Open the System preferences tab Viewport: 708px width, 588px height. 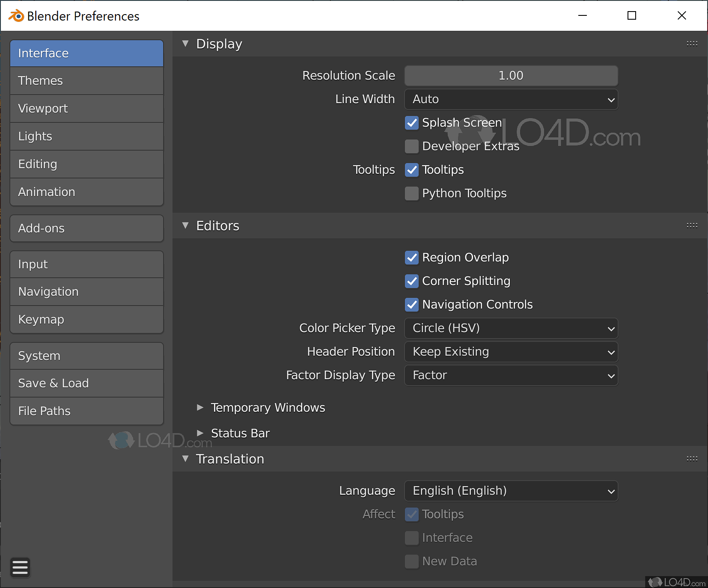tap(86, 356)
